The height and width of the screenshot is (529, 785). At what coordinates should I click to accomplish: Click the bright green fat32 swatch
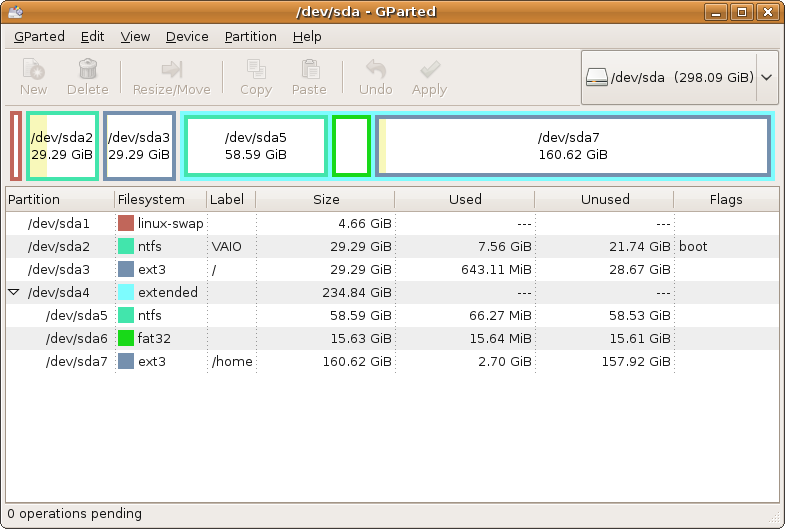point(126,338)
